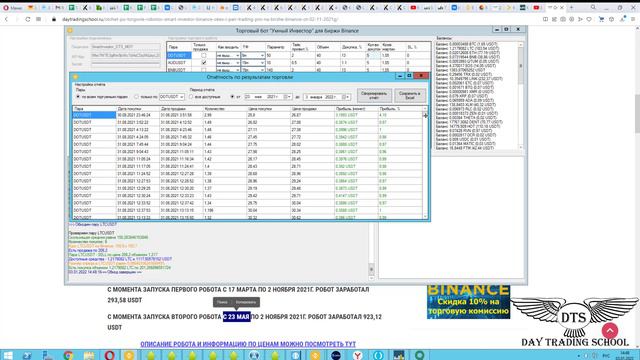
Task: Click the 'Sale price' column header
Action: point(312,109)
